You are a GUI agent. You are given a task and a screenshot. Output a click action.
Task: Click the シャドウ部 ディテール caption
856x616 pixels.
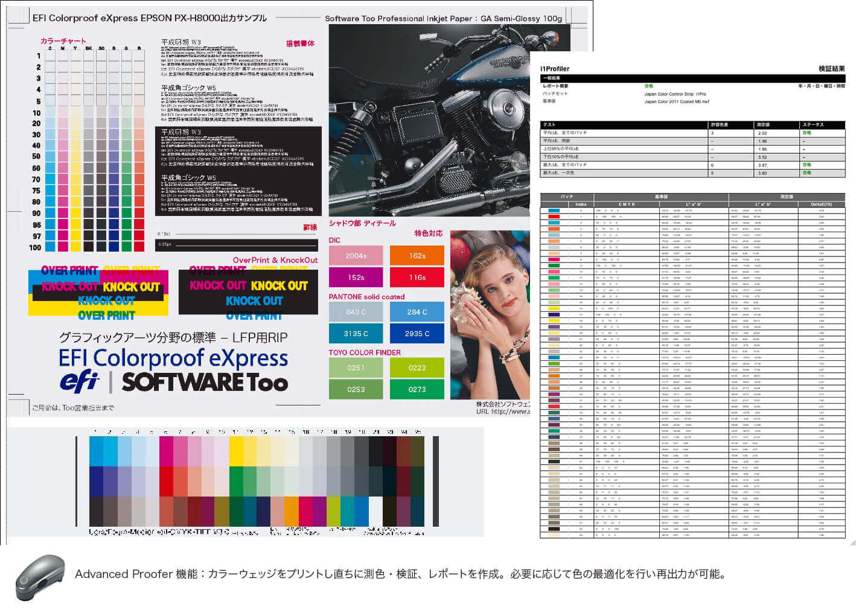point(362,223)
